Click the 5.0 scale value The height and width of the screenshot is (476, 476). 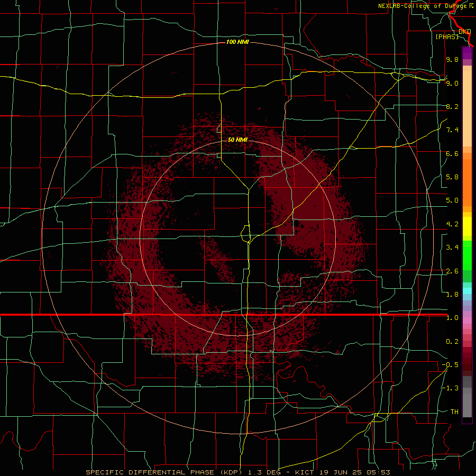pos(452,200)
